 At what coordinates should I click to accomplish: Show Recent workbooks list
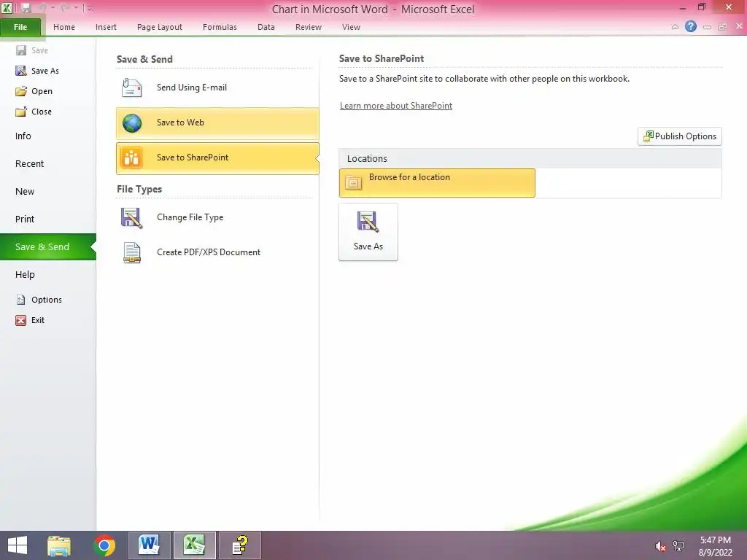click(29, 164)
